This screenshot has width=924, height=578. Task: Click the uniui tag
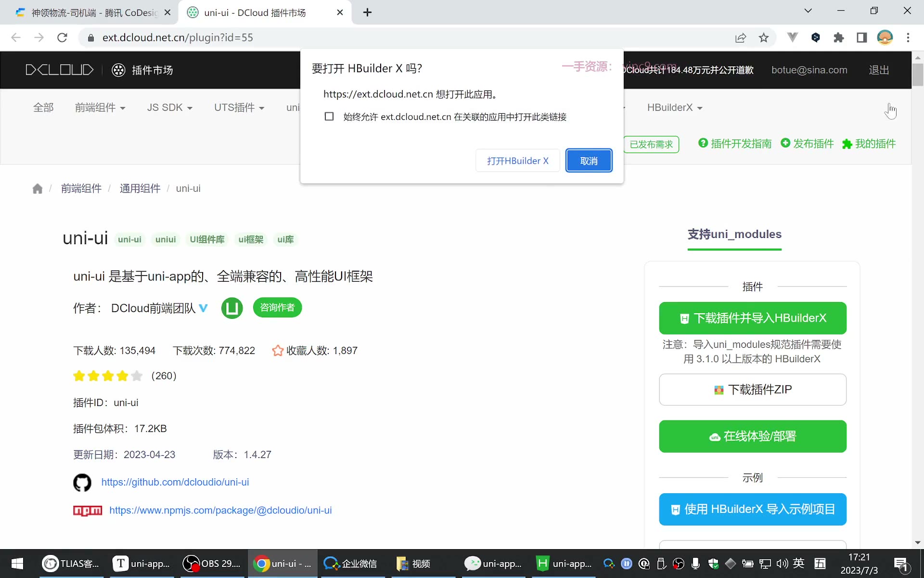[166, 239]
